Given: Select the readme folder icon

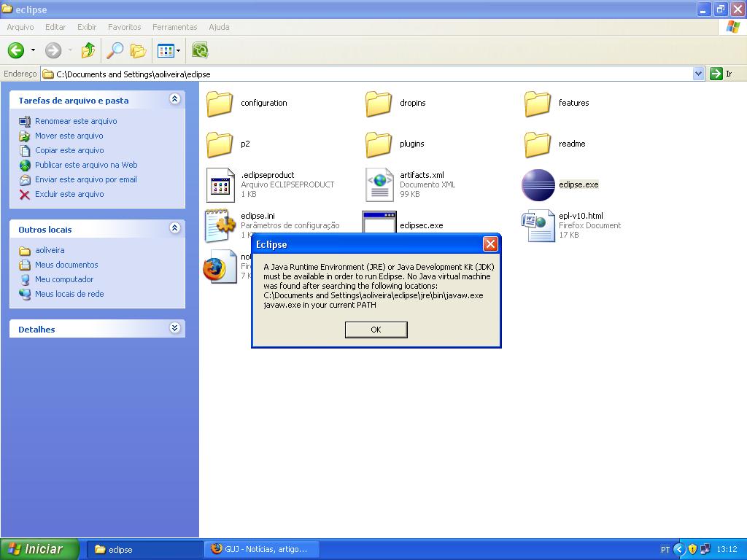Looking at the screenshot, I should pos(538,145).
